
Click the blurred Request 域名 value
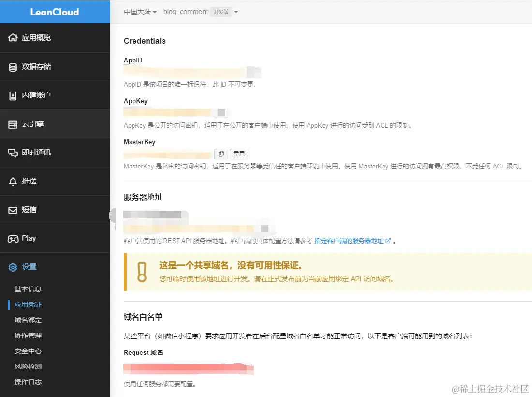[189, 369]
